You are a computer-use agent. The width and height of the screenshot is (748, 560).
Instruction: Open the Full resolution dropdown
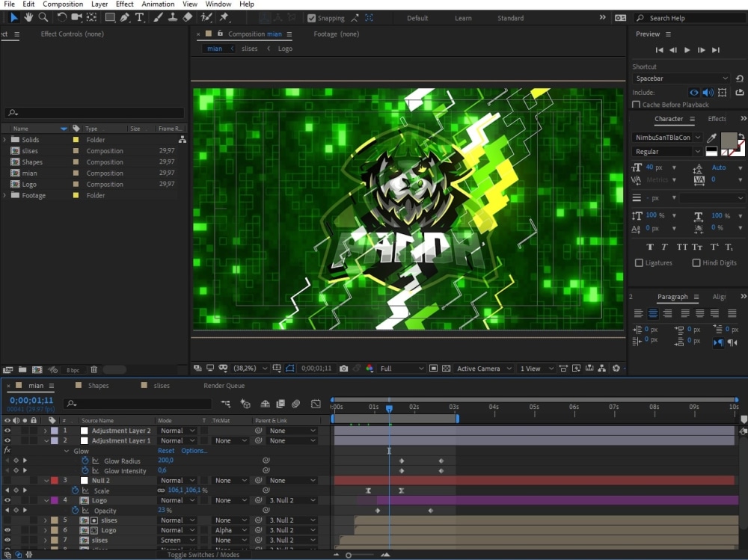(401, 369)
